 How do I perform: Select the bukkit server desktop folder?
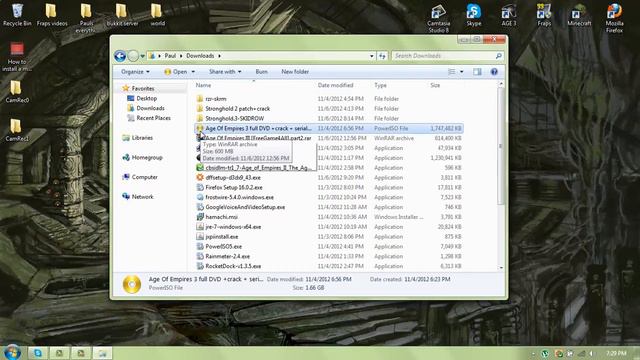tap(122, 15)
